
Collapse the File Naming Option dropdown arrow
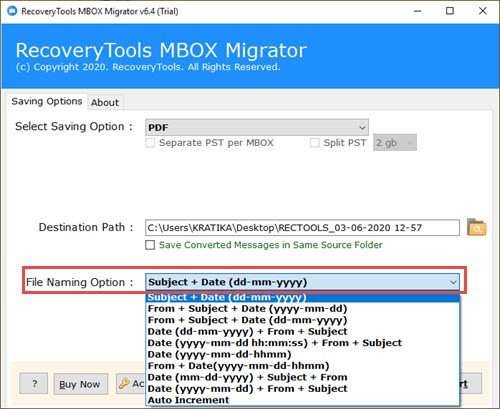pyautogui.click(x=453, y=282)
